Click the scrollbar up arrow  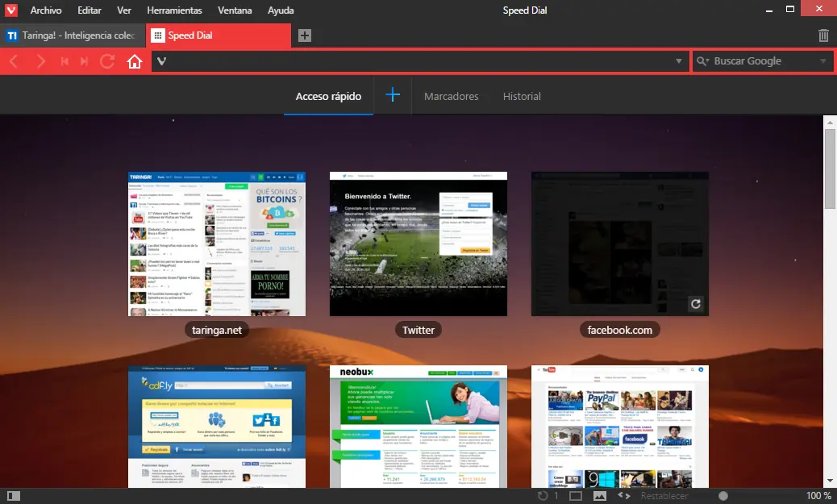(830, 123)
